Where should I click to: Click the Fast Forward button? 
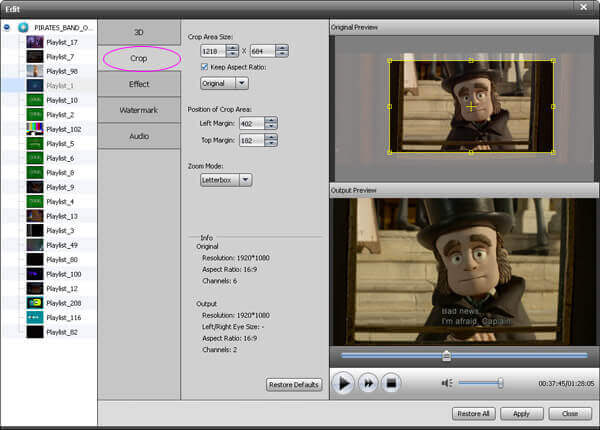(368, 383)
